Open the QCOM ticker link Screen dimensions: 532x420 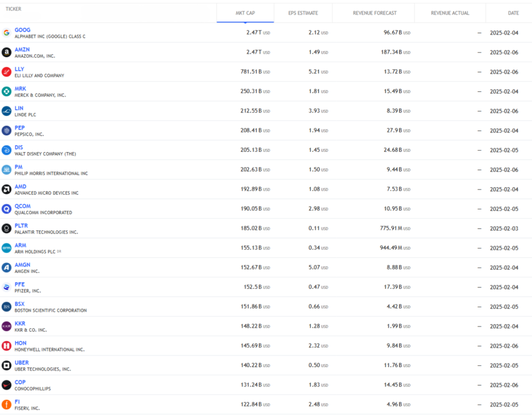pyautogui.click(x=23, y=206)
